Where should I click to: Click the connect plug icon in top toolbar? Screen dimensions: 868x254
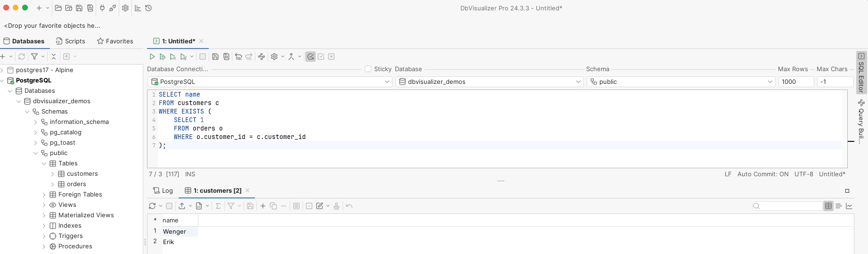[x=102, y=8]
